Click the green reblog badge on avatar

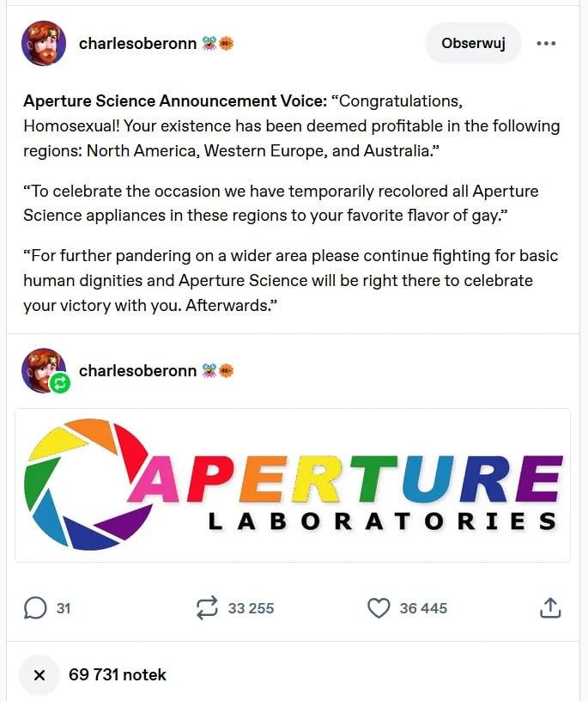pyautogui.click(x=60, y=382)
